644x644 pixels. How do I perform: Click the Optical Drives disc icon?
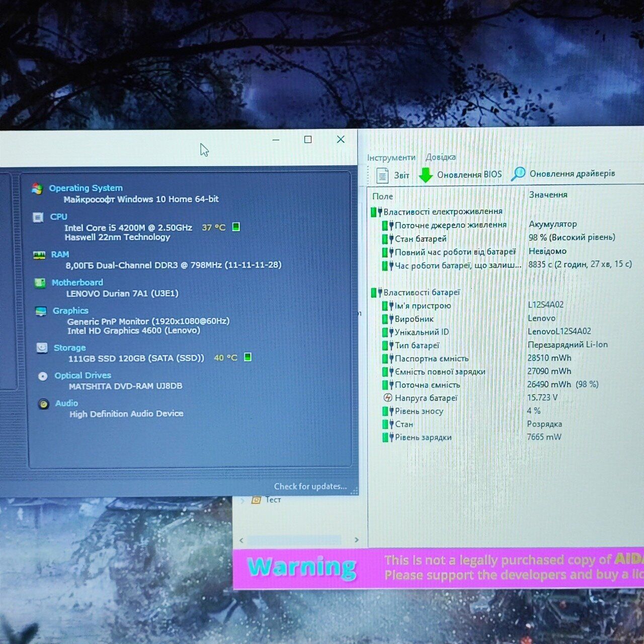click(x=43, y=376)
